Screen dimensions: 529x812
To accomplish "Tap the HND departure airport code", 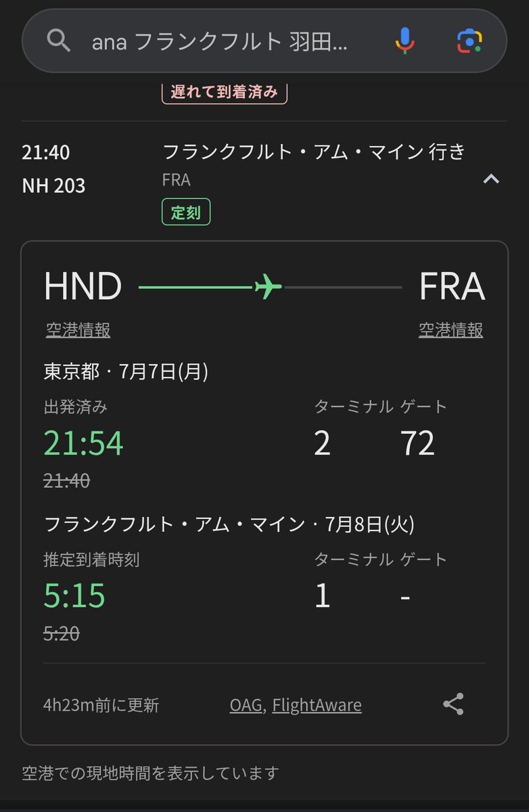I will [x=83, y=287].
